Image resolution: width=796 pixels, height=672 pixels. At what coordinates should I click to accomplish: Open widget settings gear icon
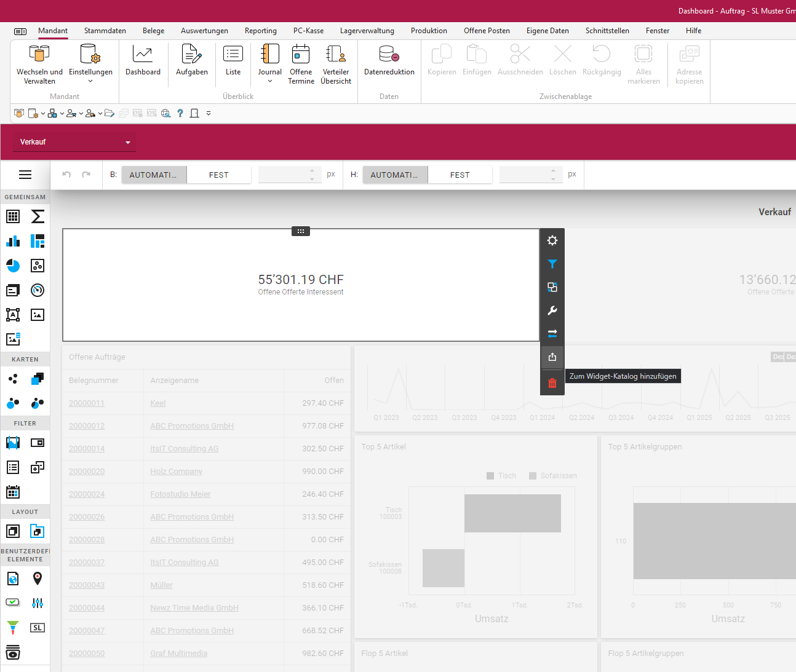[x=552, y=240]
